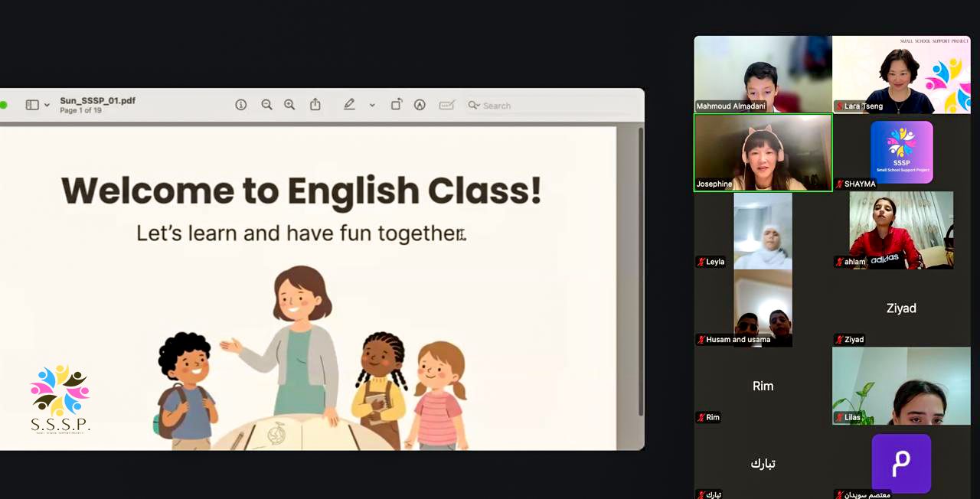Open Mahmoud Almadani's video tile
980x499 pixels.
pos(763,74)
